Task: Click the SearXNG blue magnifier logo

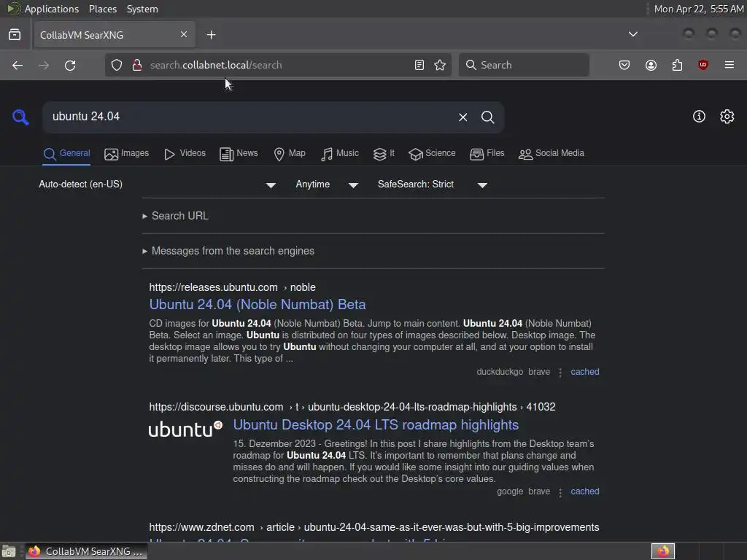Action: pyautogui.click(x=20, y=117)
